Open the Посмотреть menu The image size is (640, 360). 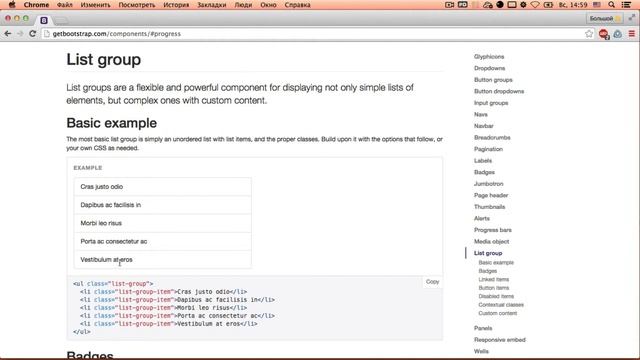[137, 5]
